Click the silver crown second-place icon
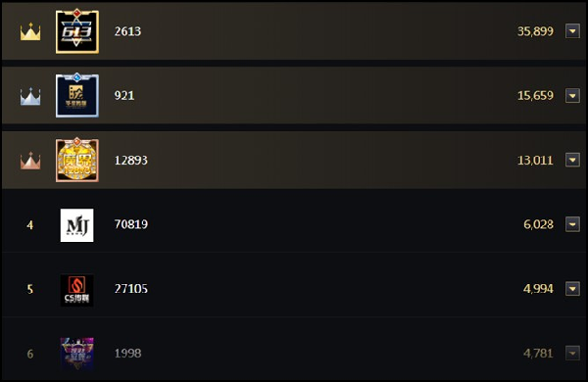The image size is (588, 382). pos(30,96)
